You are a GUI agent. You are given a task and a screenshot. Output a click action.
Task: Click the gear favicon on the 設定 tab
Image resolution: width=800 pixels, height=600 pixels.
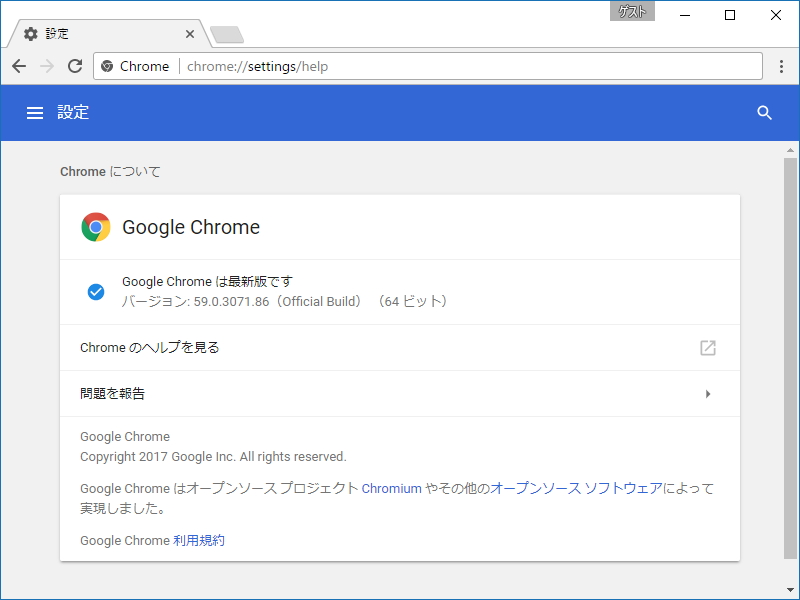coord(30,33)
